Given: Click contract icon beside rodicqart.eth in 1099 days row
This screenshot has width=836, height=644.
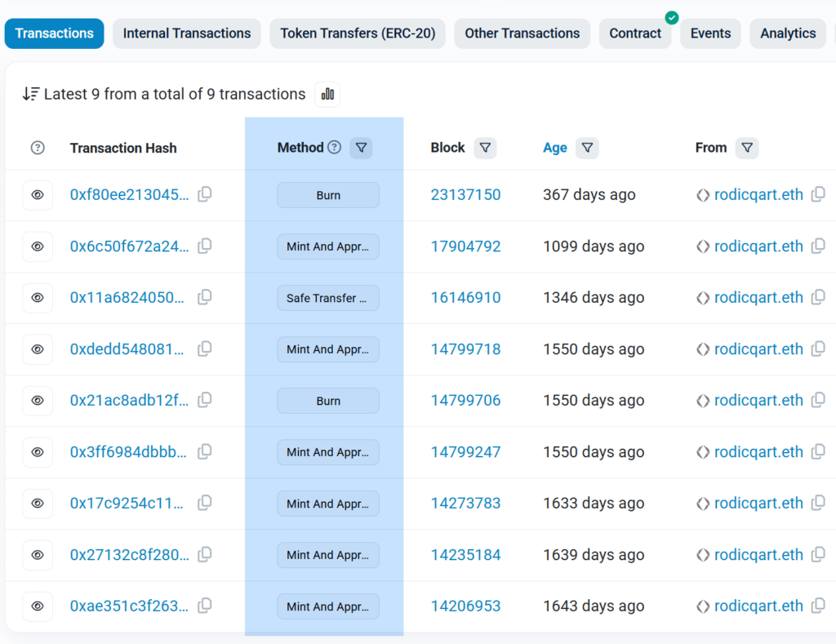Looking at the screenshot, I should point(703,246).
